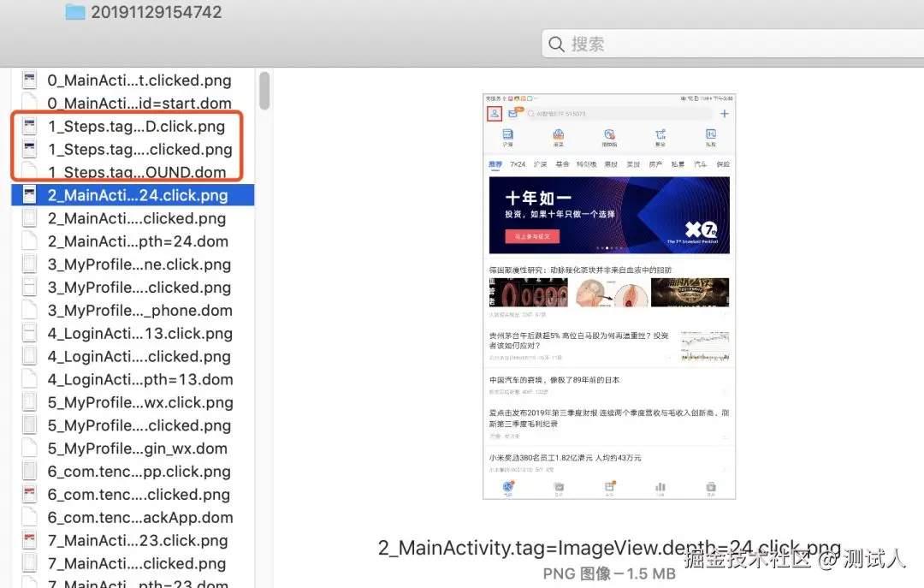Screen dimensions: 924x588
Task: Select file 5_MyProfile....clicked.png
Action: pos(133,425)
